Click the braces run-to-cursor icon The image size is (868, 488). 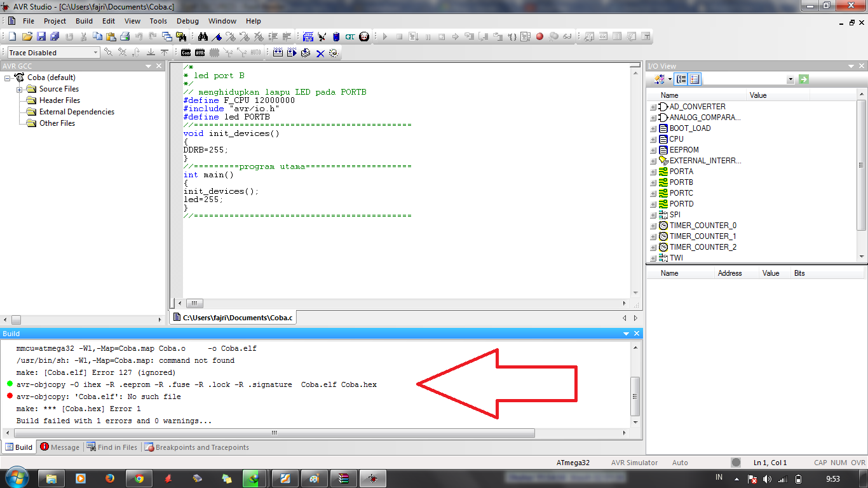[512, 36]
